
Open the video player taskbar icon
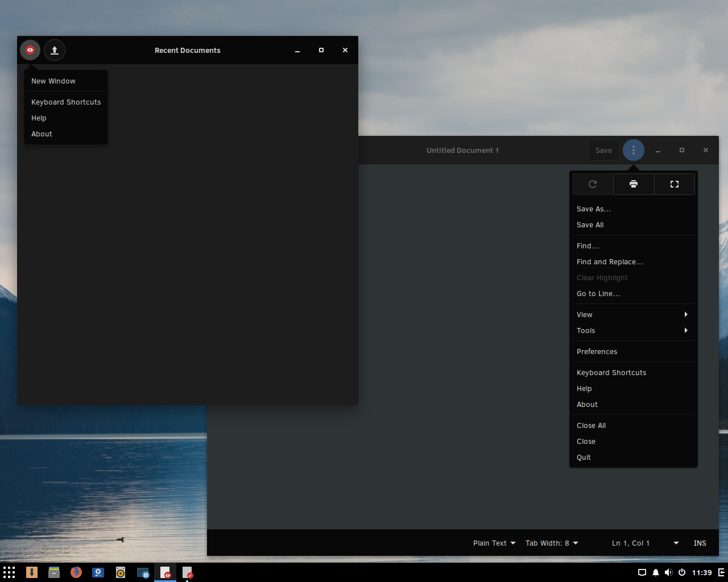(x=98, y=572)
